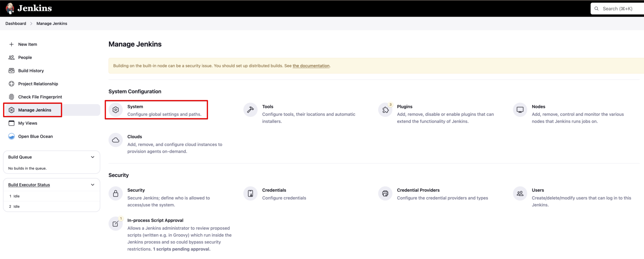
Task: Click the Manage Jenkins gear icon in sidebar
Action: (12, 110)
